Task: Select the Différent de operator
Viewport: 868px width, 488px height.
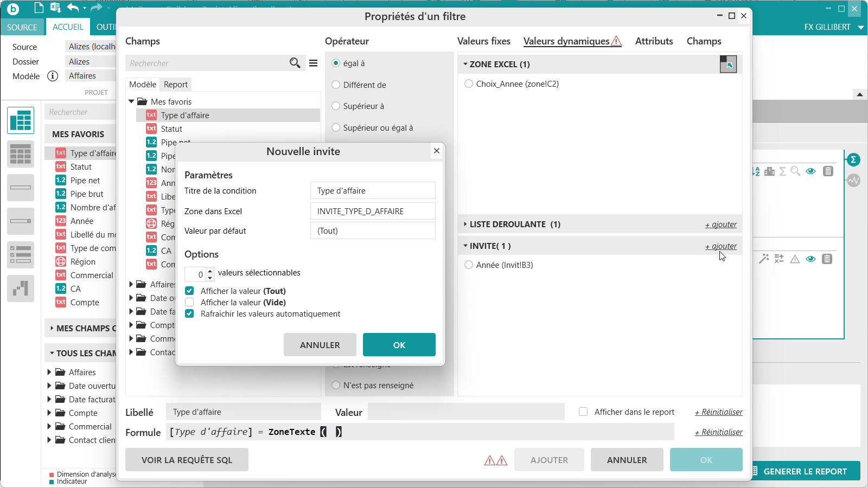Action: coord(336,85)
